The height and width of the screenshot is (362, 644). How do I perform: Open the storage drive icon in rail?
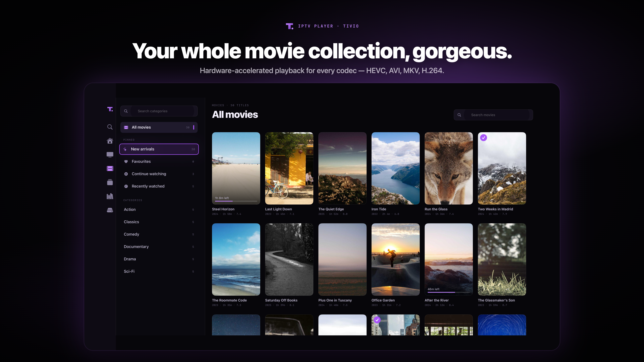110,210
